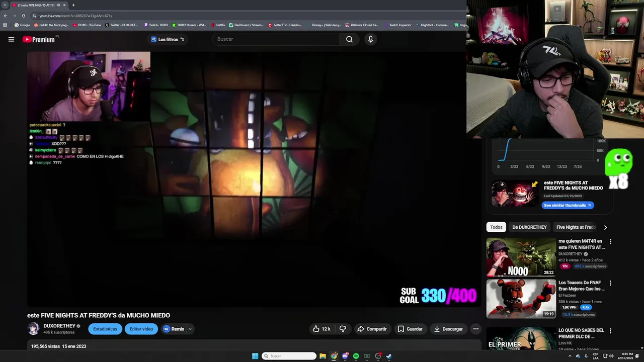Image resolution: width=644 pixels, height=362 pixels.
Task: Share the video via Compartir
Action: click(x=372, y=329)
